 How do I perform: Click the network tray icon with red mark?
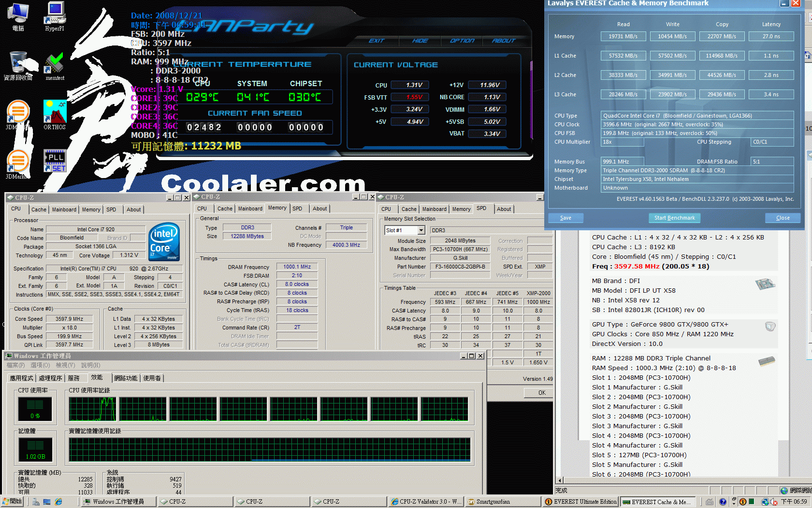pos(773,502)
